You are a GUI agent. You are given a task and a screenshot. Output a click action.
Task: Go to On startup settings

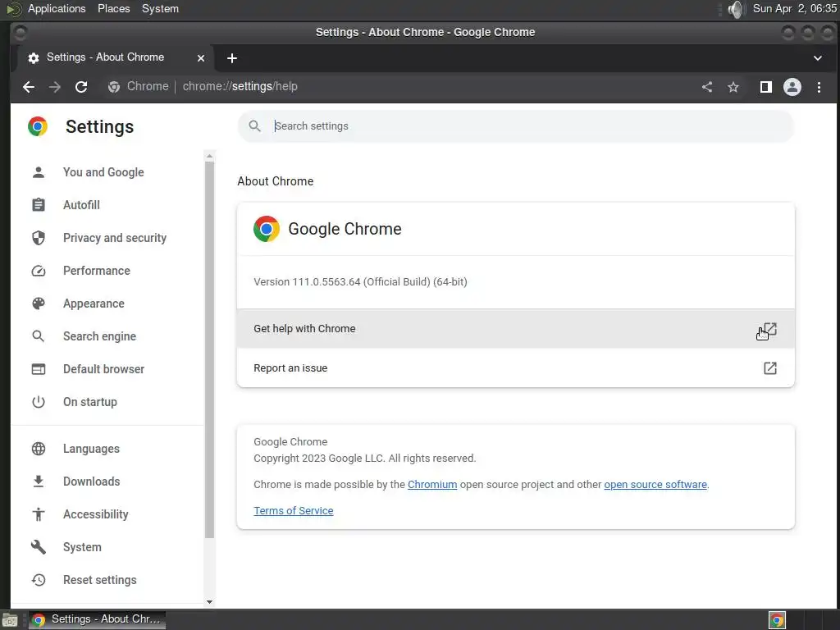(90, 402)
